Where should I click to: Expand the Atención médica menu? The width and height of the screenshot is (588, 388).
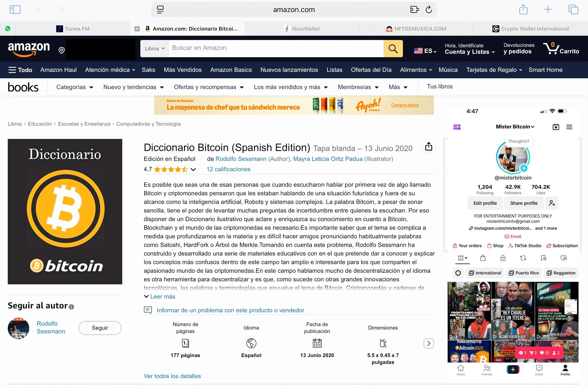coord(110,70)
